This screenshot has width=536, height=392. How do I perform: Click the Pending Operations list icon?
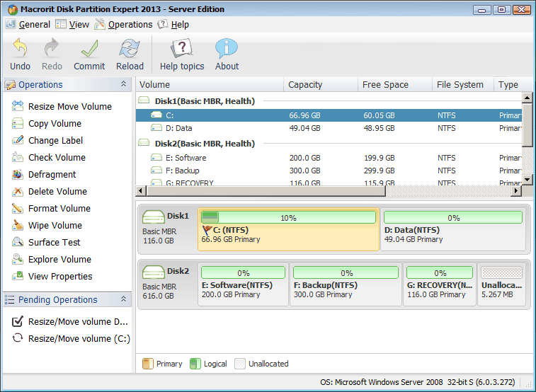(x=10, y=300)
